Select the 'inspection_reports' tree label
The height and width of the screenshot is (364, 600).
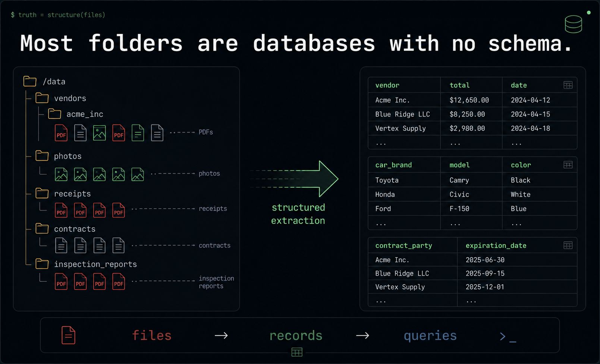(95, 264)
